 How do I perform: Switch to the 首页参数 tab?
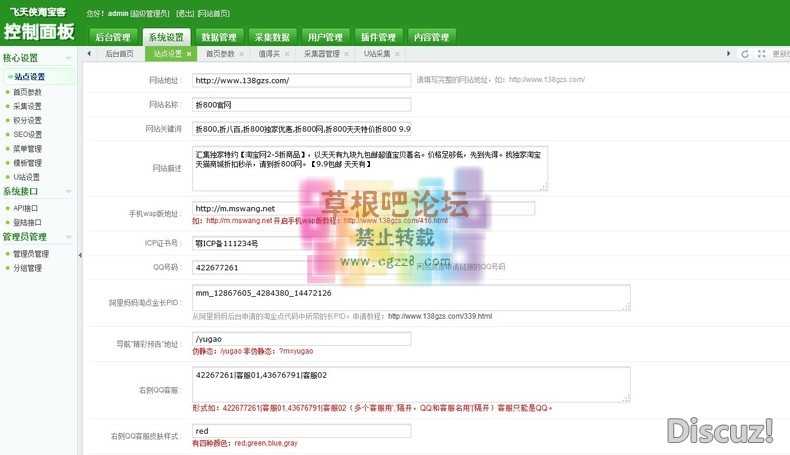coord(220,54)
